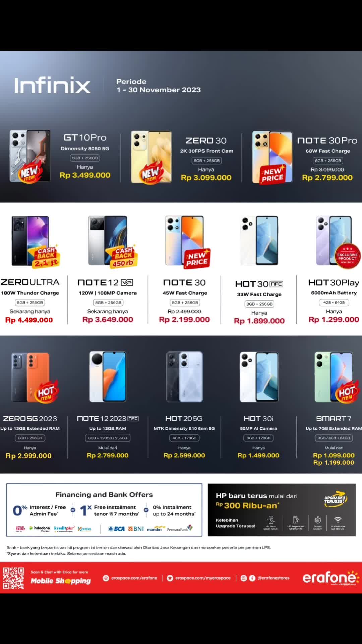Select the Kredivo financing logo
The height and width of the screenshot is (644, 362).
coord(84,529)
